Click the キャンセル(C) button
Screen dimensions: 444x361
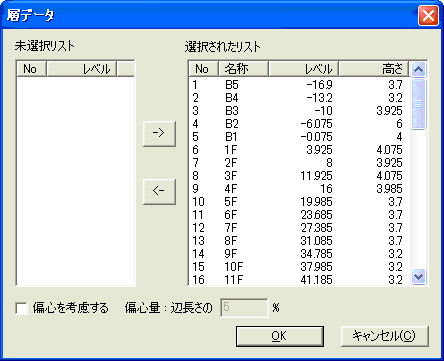coord(385,336)
